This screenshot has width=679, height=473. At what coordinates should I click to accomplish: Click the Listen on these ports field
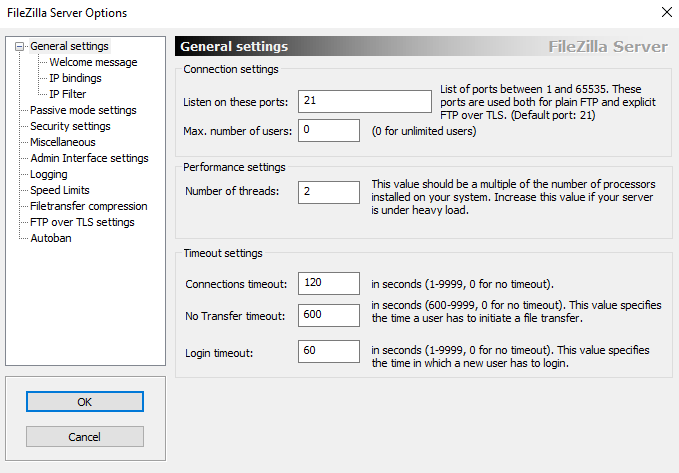(x=363, y=102)
